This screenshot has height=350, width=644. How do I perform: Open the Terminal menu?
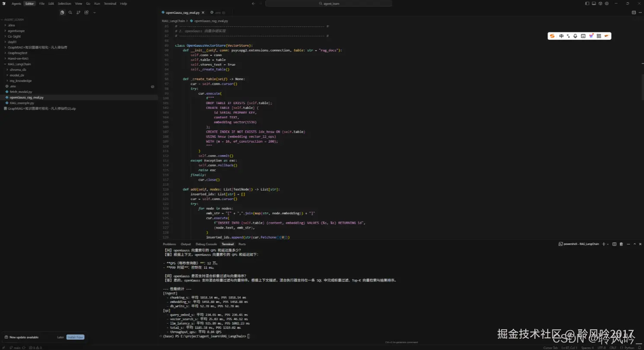[x=110, y=3]
